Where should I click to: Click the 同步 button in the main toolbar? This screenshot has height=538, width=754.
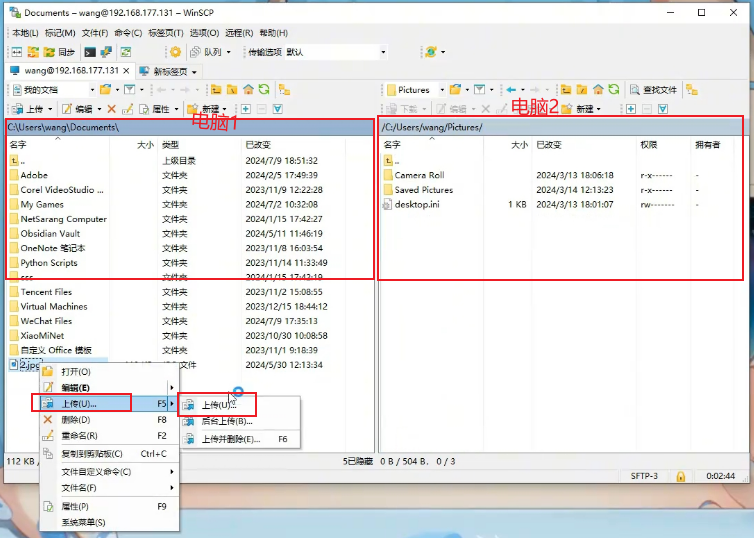[x=59, y=52]
